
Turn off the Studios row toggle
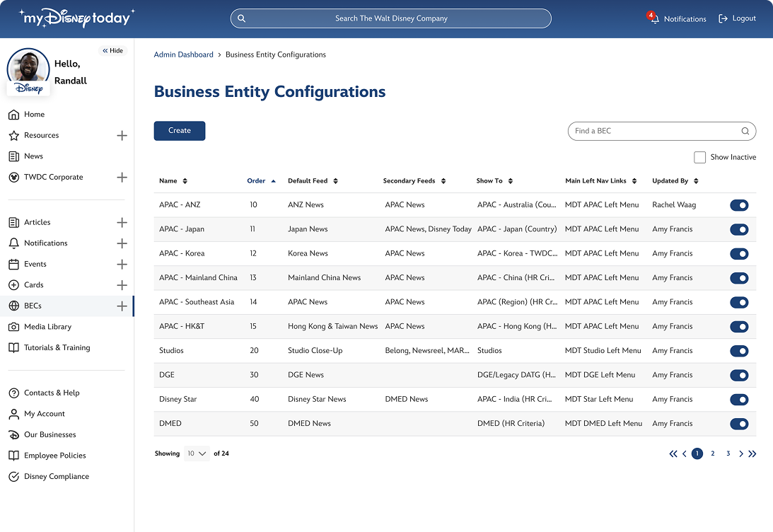pos(738,351)
